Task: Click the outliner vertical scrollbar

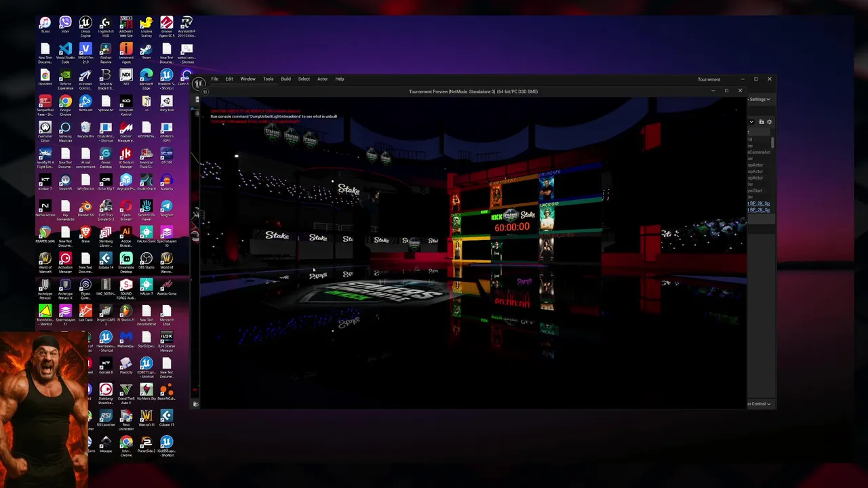Action: [x=772, y=142]
